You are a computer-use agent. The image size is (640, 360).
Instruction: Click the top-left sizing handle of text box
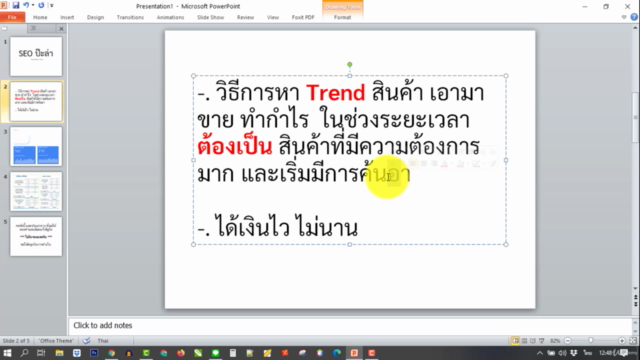click(x=193, y=76)
